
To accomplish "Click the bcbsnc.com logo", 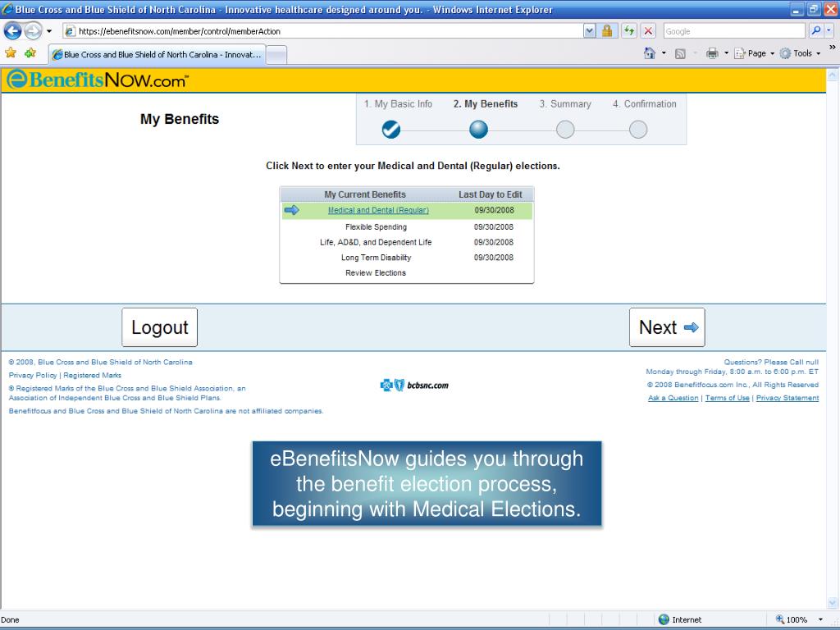I will (x=414, y=386).
